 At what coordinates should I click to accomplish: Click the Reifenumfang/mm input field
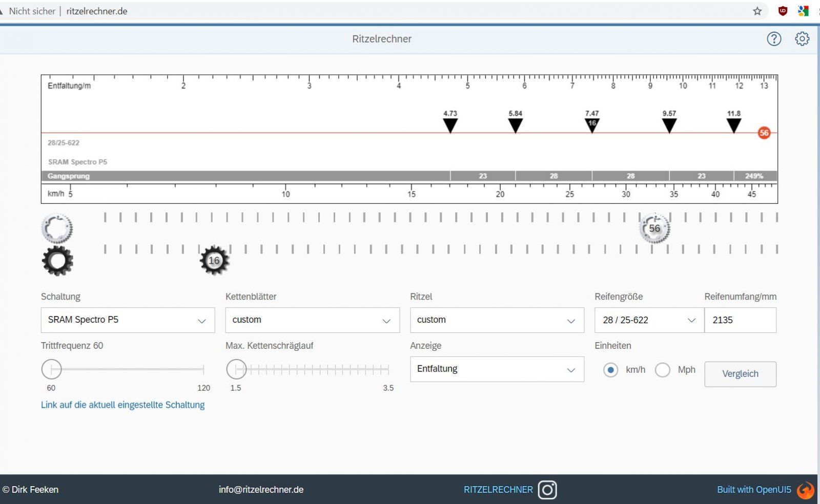tap(740, 320)
